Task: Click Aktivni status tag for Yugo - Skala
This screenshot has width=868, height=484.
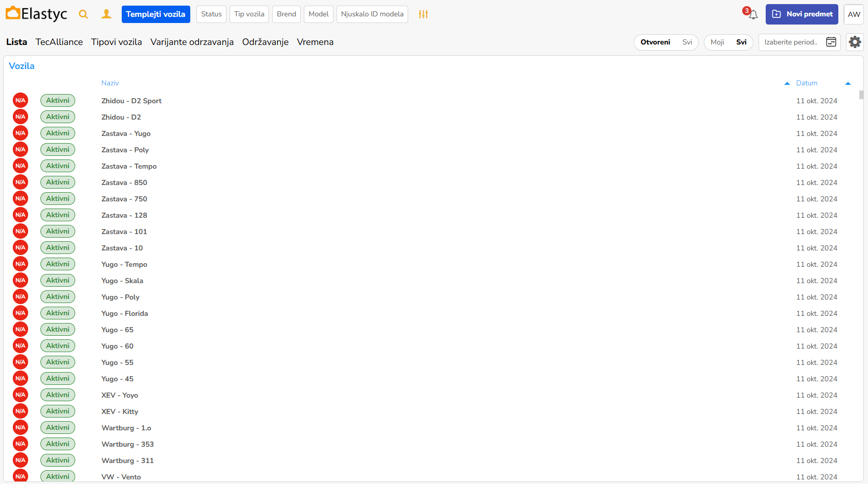Action: coord(58,281)
